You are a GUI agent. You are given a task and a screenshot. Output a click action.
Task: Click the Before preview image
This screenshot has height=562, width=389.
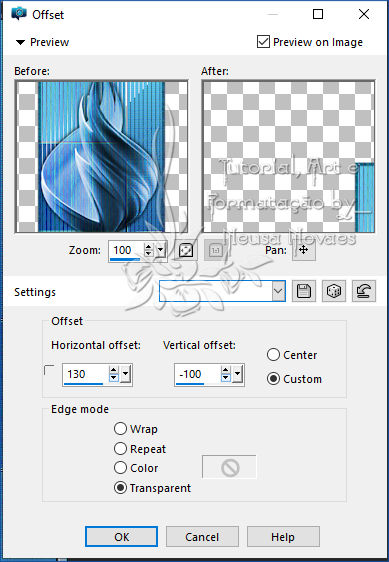pyautogui.click(x=101, y=157)
